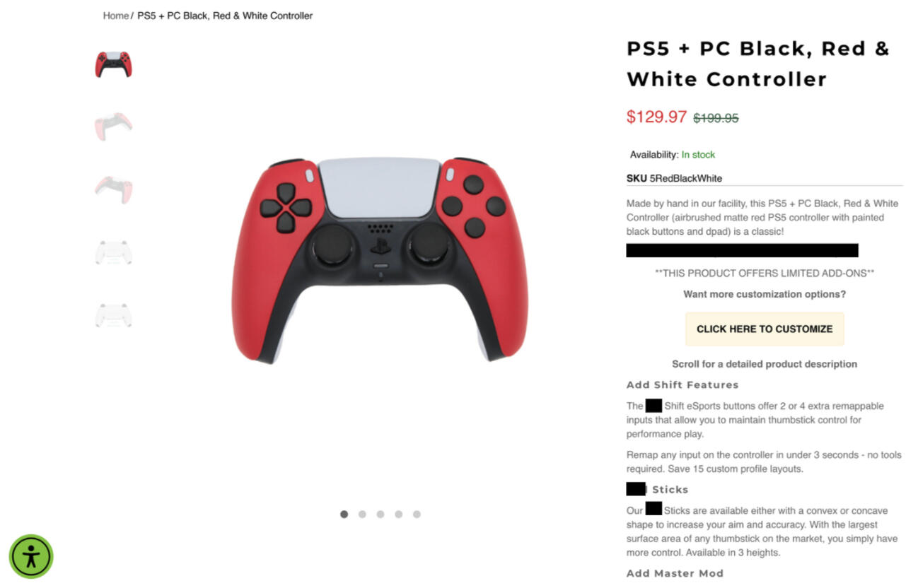Go to the fourth carousel dot
The height and width of the screenshot is (588, 918).
(399, 514)
